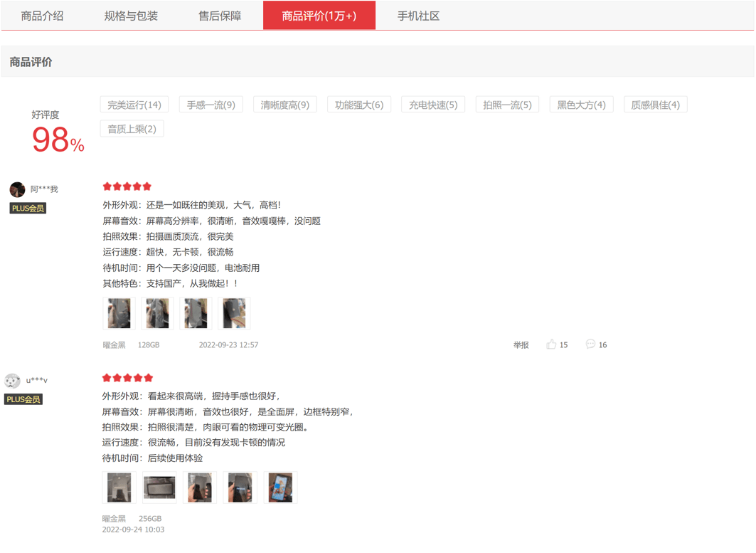Go to 手机社区 tab
Screen dimensions: 756x553
pos(418,16)
